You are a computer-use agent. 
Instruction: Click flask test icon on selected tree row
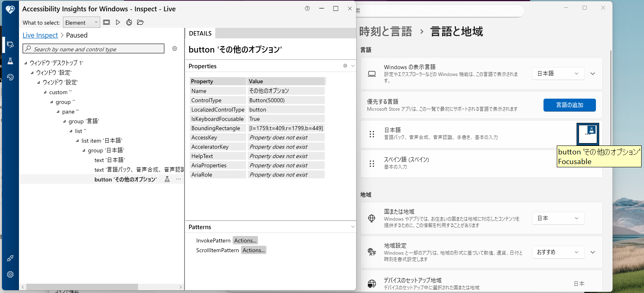167,179
